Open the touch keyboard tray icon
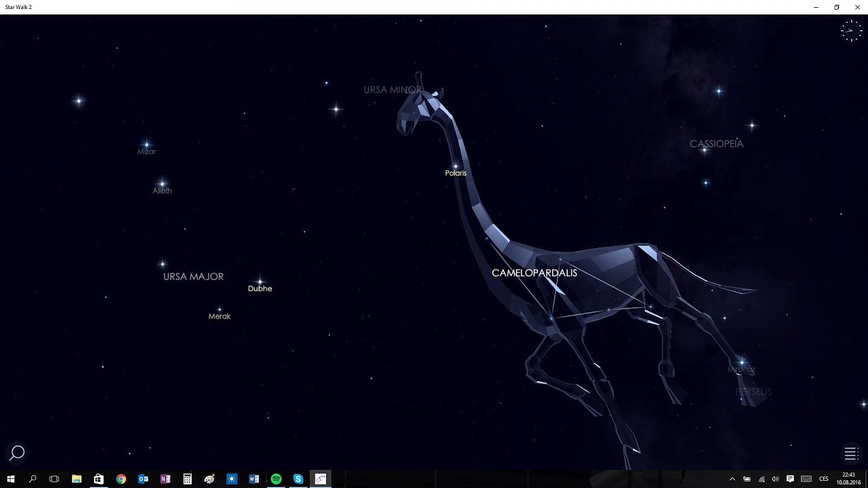The image size is (868, 488). coord(807,479)
